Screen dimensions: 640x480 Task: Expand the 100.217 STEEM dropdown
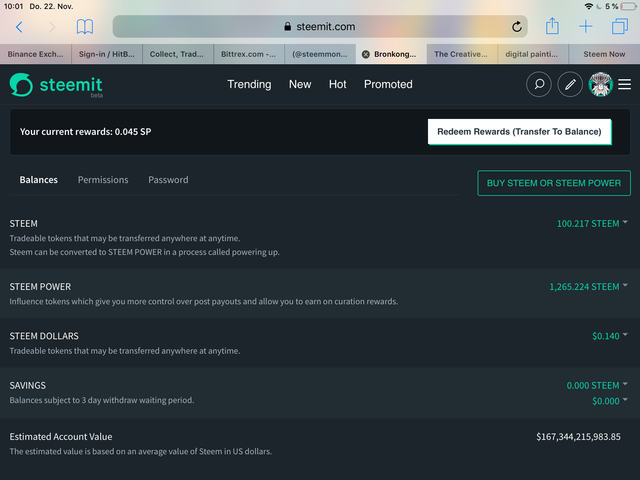pos(592,224)
